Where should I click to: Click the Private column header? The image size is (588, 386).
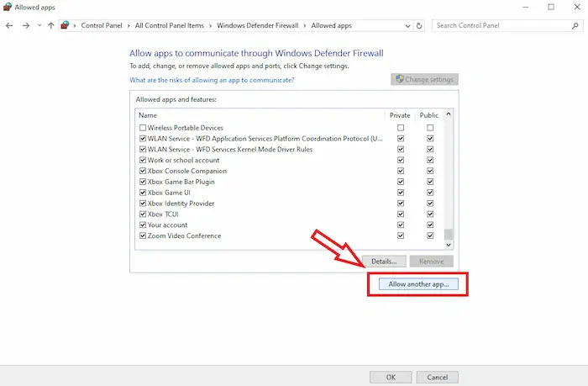(x=400, y=115)
